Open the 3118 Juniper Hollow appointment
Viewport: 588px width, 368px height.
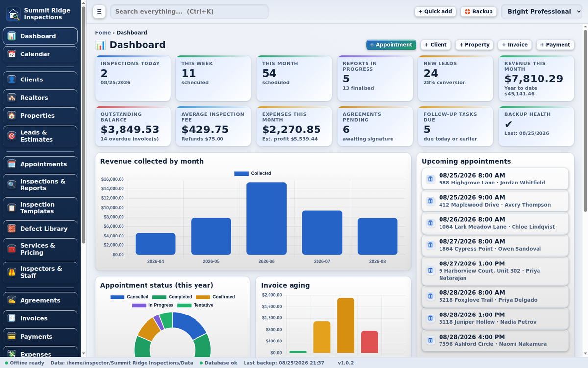coord(495,318)
